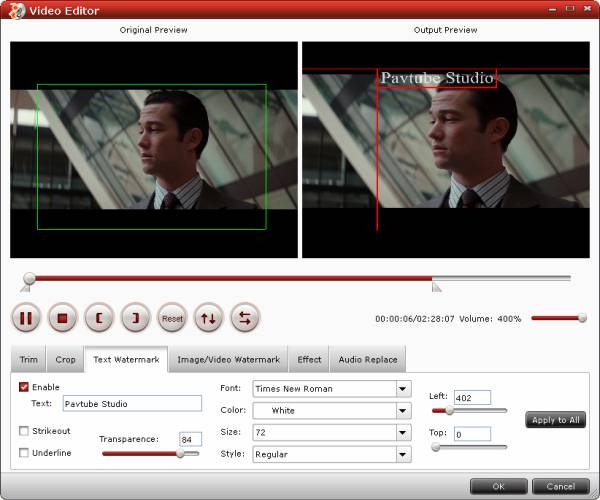The height and width of the screenshot is (500, 600).
Task: Uncheck the Enable watermark checkbox
Action: tap(24, 387)
